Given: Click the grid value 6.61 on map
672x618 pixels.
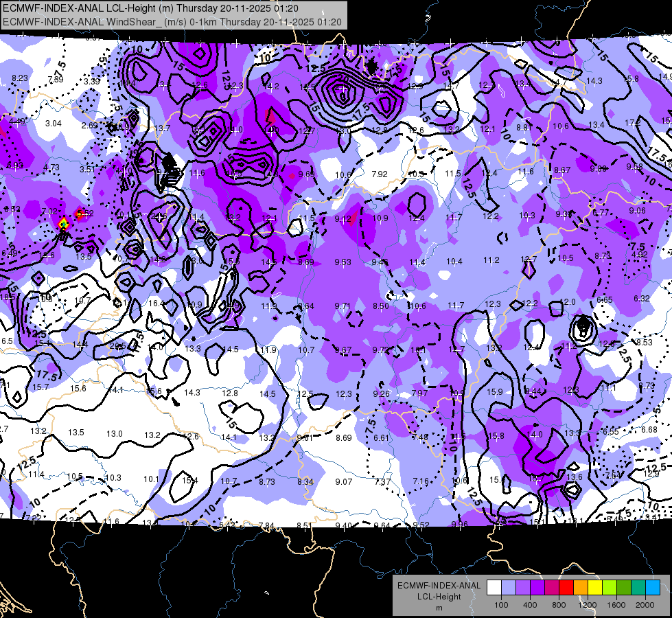Looking at the screenshot, I should coord(382,438).
